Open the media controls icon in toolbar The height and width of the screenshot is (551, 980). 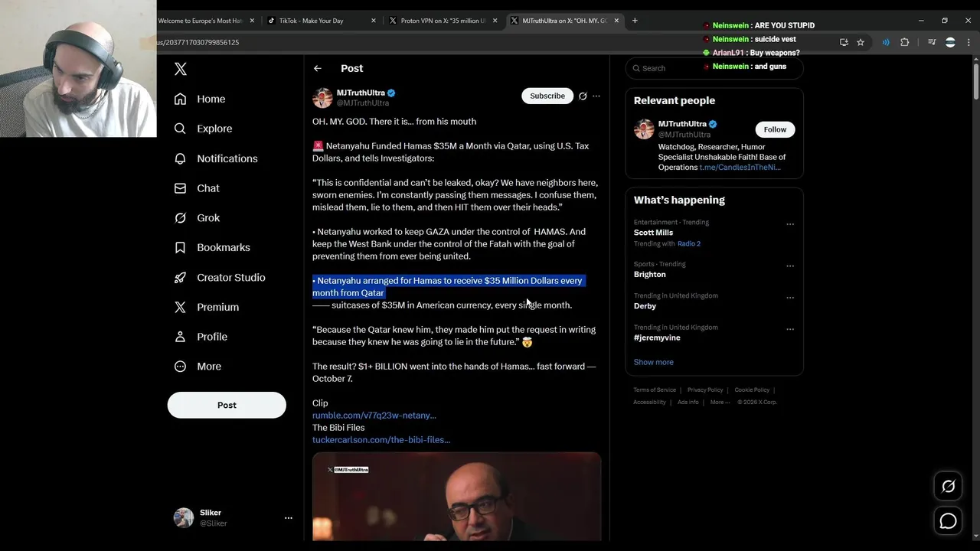[x=932, y=42]
